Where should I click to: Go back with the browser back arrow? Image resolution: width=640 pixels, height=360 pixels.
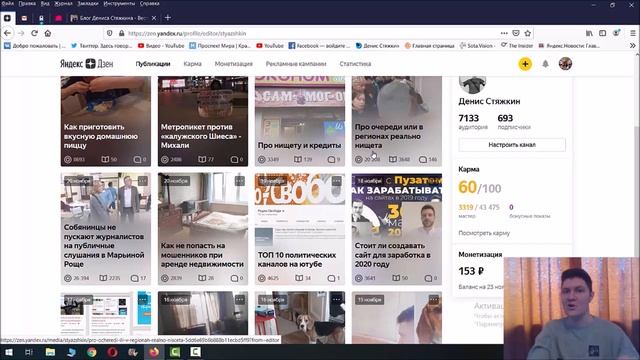click(x=7, y=33)
